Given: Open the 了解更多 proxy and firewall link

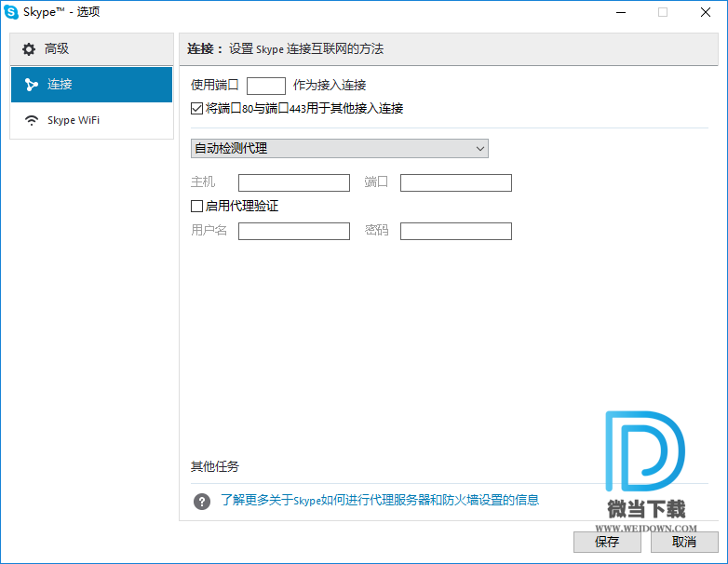Looking at the screenshot, I should (x=380, y=500).
